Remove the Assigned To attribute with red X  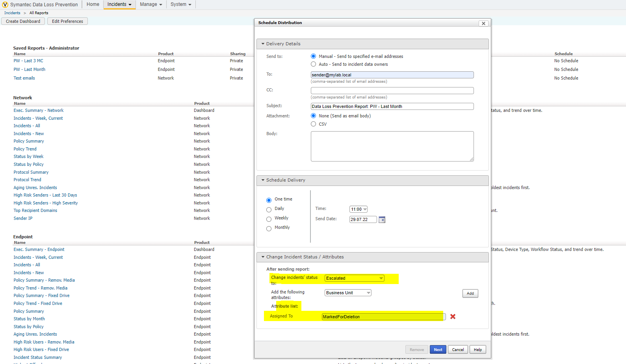click(453, 317)
